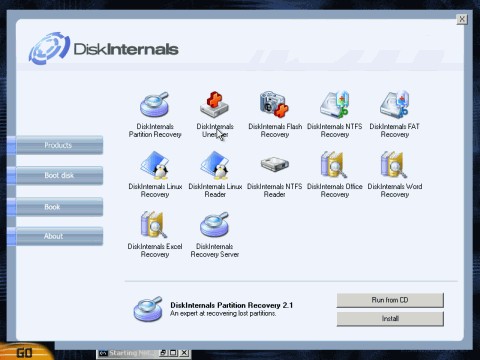Select DiskInternals Recovery Server icon

pos(214,224)
